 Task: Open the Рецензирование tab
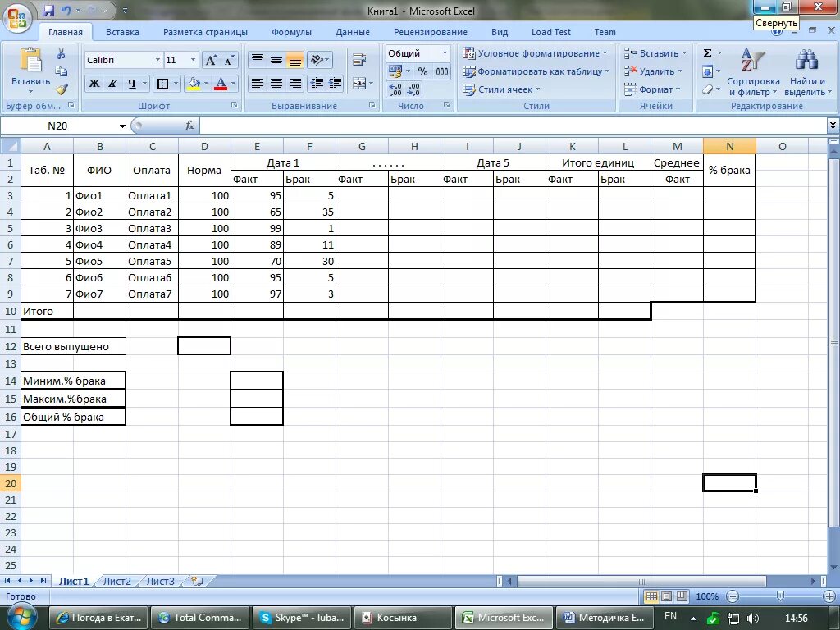(430, 32)
